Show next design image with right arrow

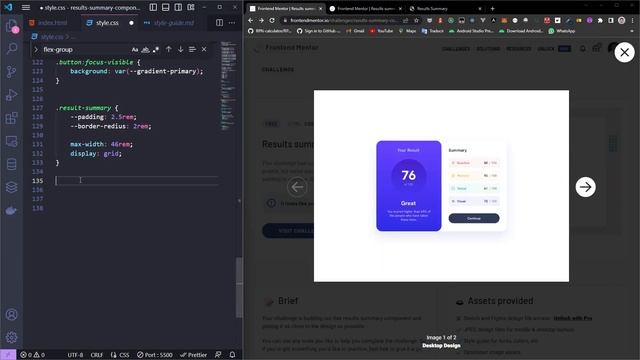pos(585,187)
